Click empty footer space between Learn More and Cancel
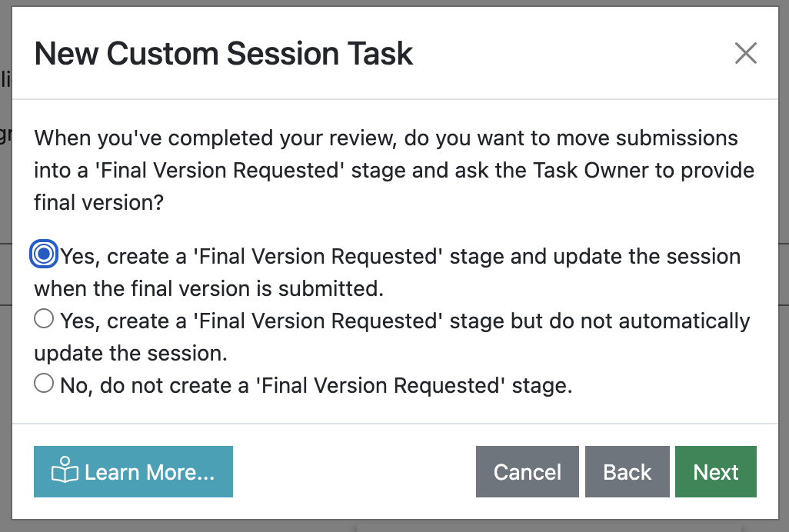 pos(354,472)
